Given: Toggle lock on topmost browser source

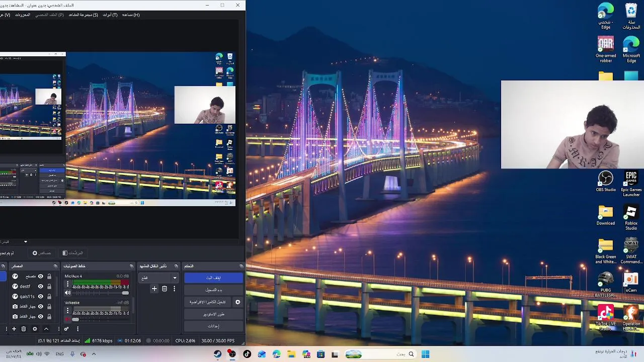Looking at the screenshot, I should pos(49,276).
